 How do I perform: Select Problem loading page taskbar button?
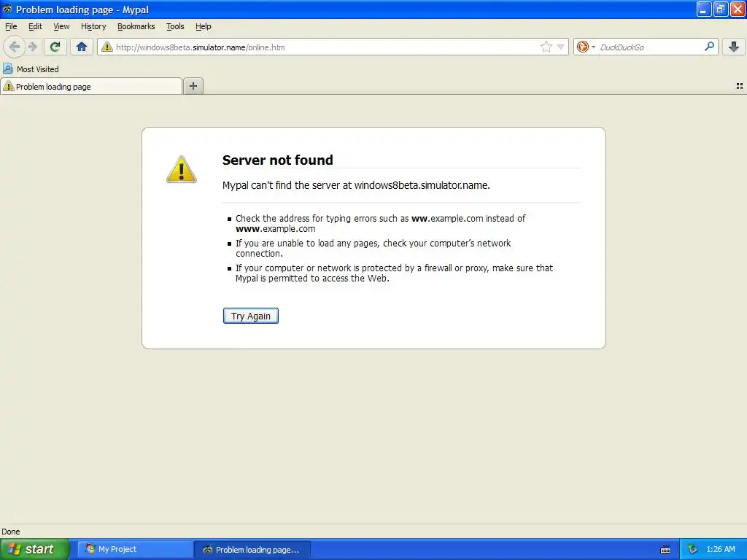tap(252, 549)
